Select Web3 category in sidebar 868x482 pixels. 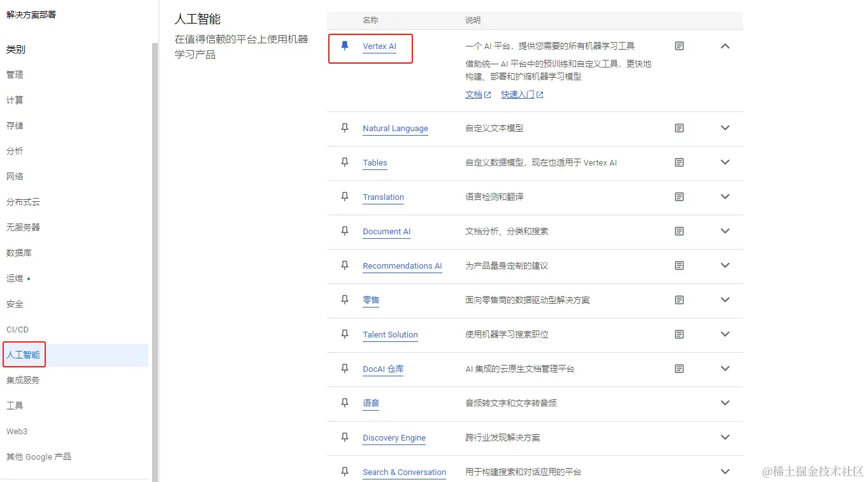click(17, 431)
